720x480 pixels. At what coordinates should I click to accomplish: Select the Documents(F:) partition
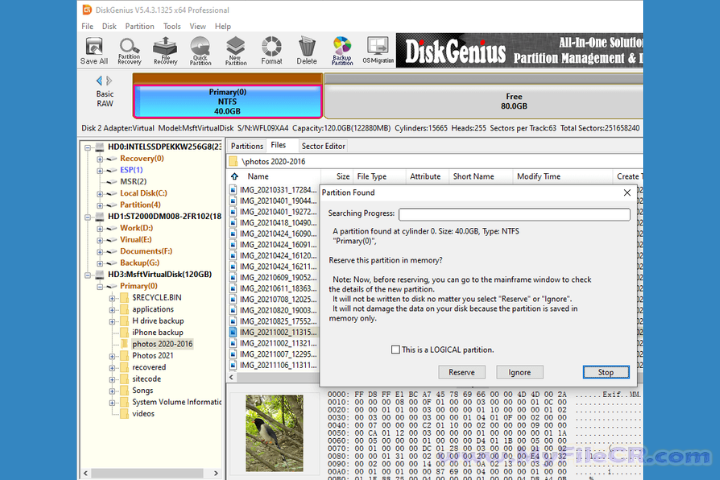click(x=146, y=251)
